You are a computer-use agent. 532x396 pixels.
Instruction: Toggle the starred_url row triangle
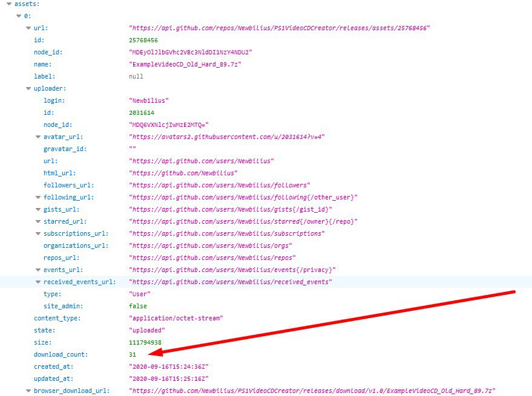tap(38, 221)
